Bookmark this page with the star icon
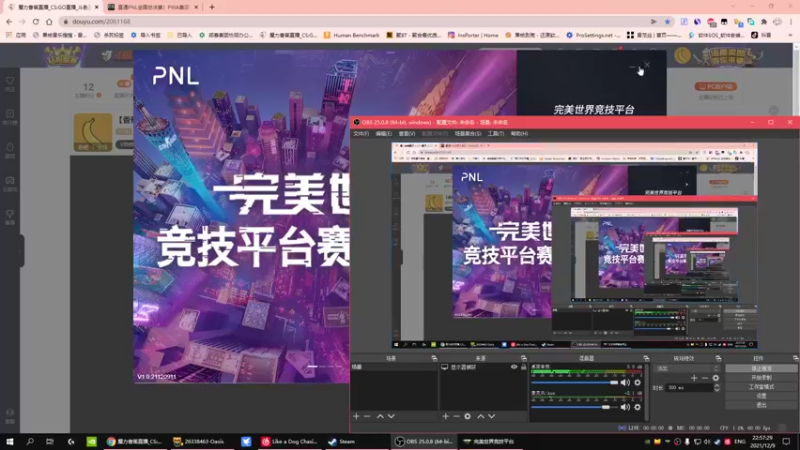The width and height of the screenshot is (800, 450). pyautogui.click(x=667, y=21)
